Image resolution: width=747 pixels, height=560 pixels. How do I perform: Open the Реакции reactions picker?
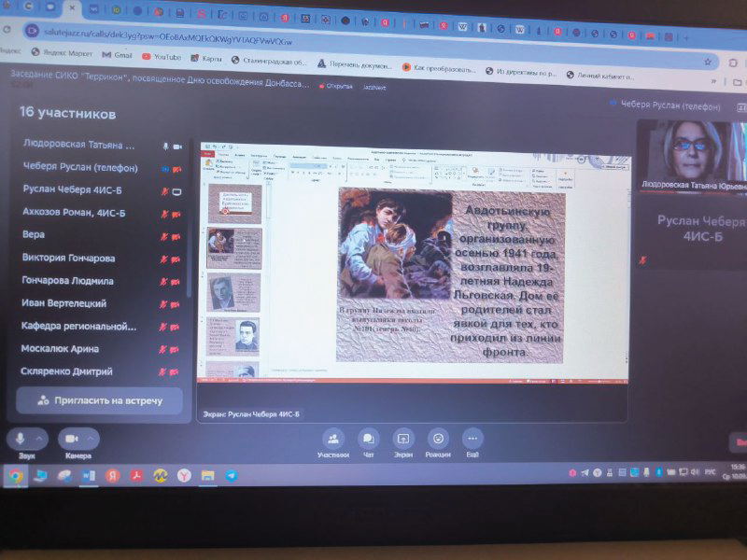pyautogui.click(x=438, y=442)
